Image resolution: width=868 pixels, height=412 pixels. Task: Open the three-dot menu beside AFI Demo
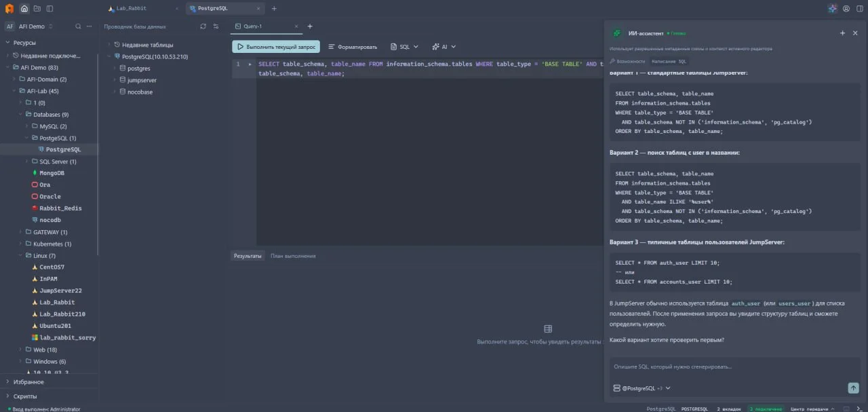90,26
